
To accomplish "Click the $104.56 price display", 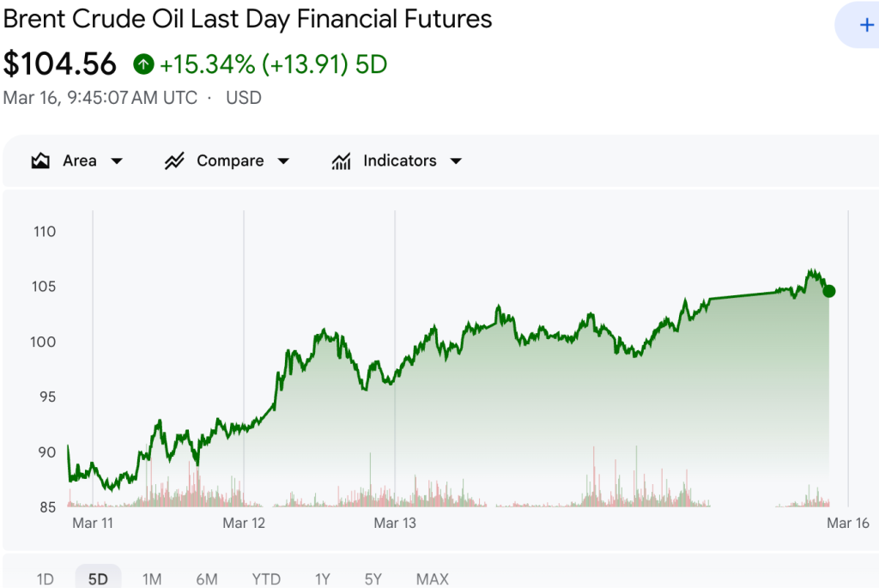I will 60,64.
